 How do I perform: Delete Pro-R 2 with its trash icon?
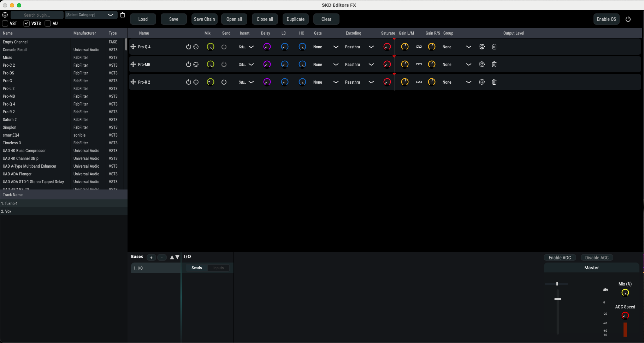coord(494,82)
